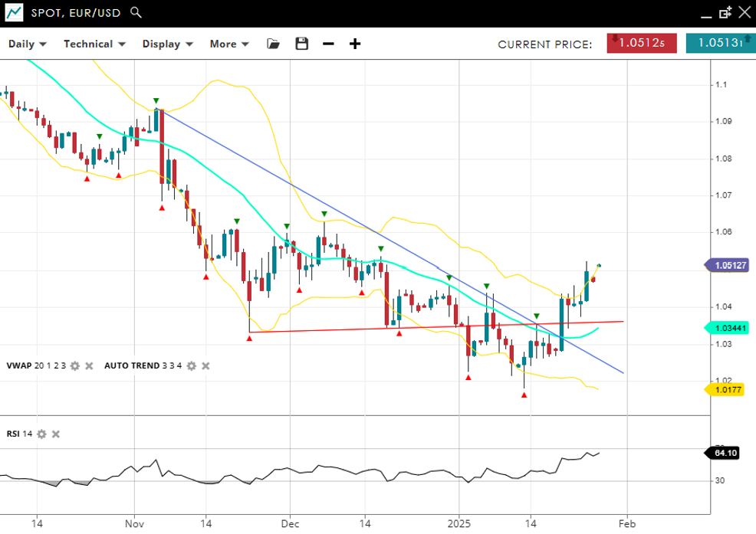Expand the Daily timeframe dropdown
756x534 pixels.
click(x=27, y=44)
